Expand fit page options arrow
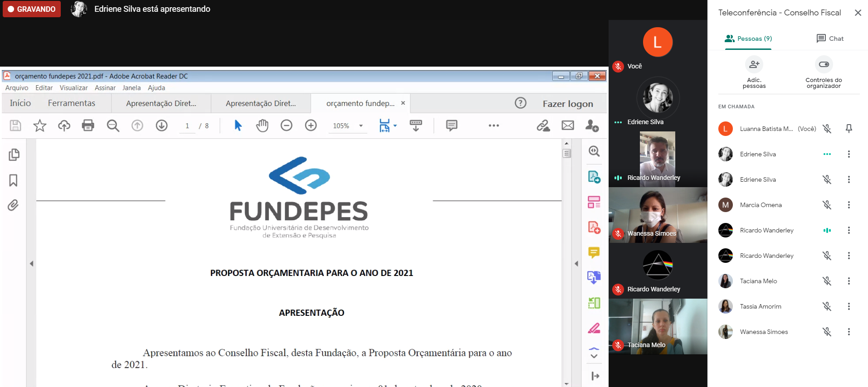 coord(395,126)
